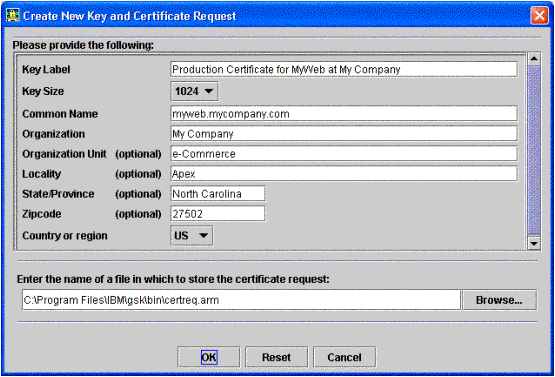Click the Locality field containing Apex
The height and width of the screenshot is (377, 555).
(x=344, y=174)
